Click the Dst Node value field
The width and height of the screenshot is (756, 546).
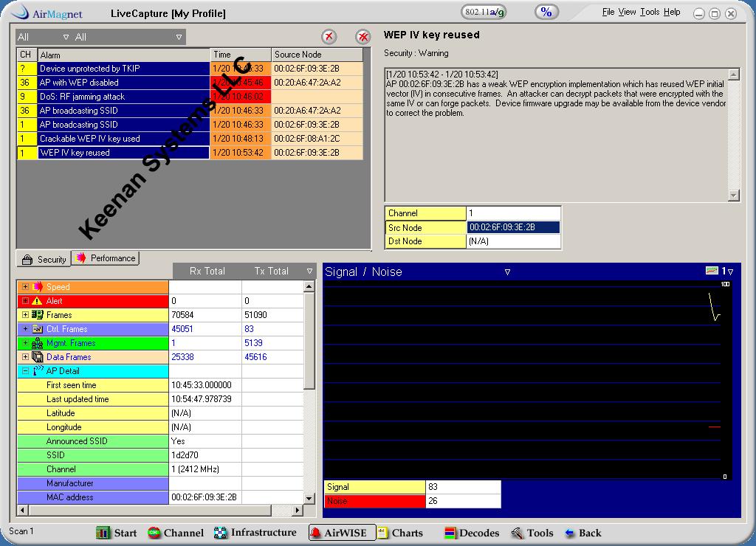(x=513, y=241)
